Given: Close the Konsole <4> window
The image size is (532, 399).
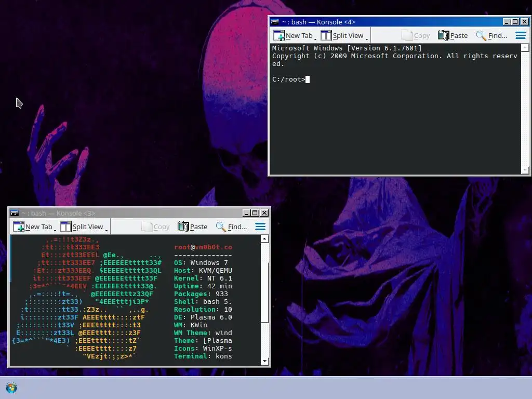Looking at the screenshot, I should pyautogui.click(x=525, y=22).
